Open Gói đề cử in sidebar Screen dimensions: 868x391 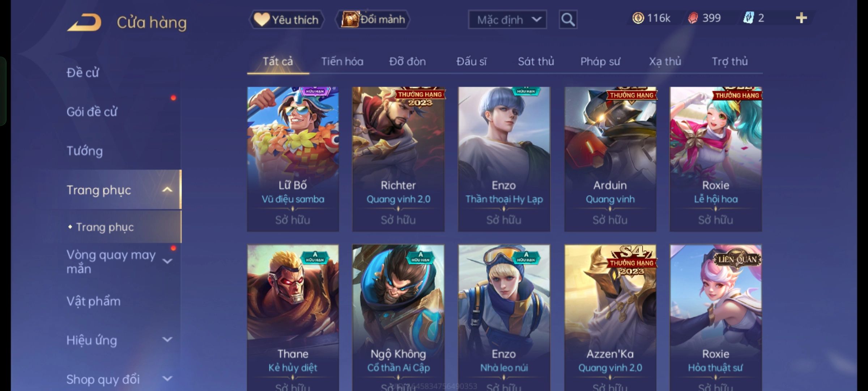click(x=92, y=112)
